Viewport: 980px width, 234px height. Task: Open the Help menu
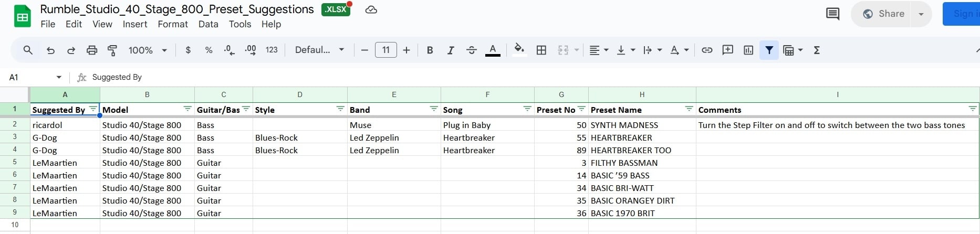click(271, 24)
